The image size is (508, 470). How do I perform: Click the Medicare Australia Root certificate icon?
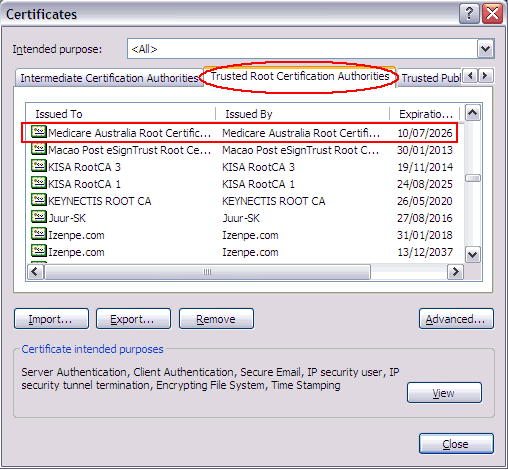39,132
